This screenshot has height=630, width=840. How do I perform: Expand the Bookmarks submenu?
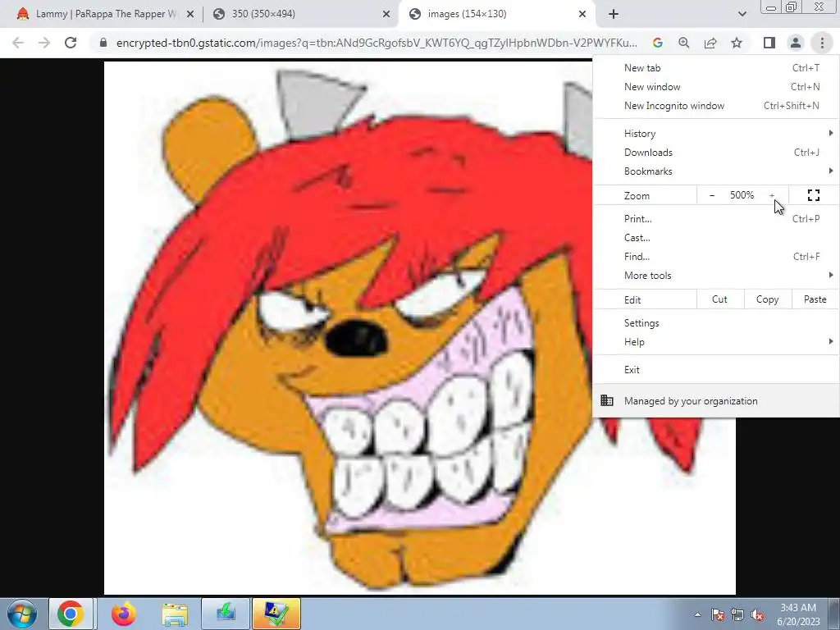[x=715, y=171]
